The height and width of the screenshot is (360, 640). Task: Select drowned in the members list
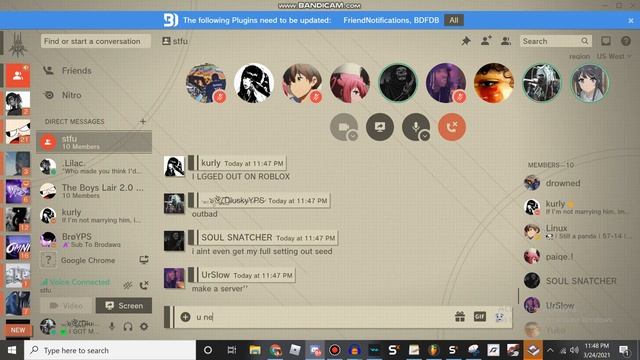576,183
